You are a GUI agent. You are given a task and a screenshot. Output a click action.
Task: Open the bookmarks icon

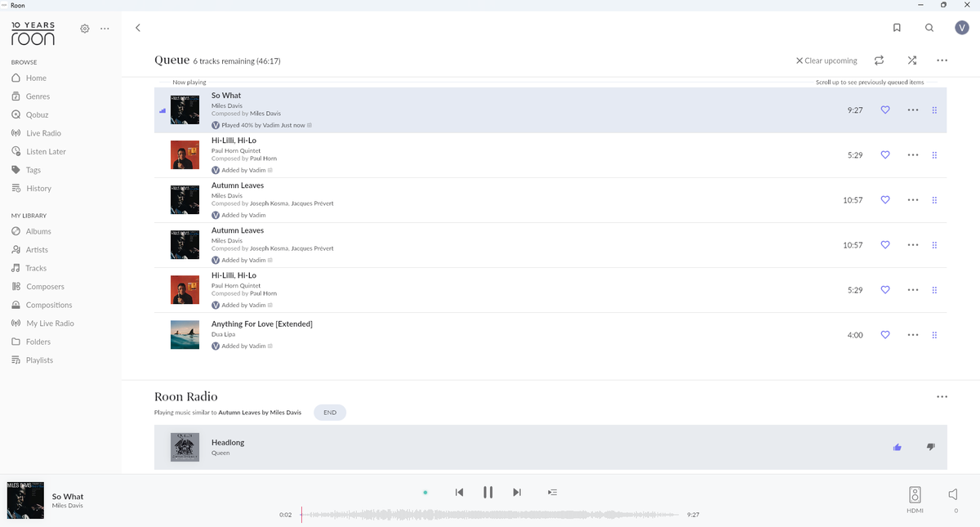[x=897, y=28]
